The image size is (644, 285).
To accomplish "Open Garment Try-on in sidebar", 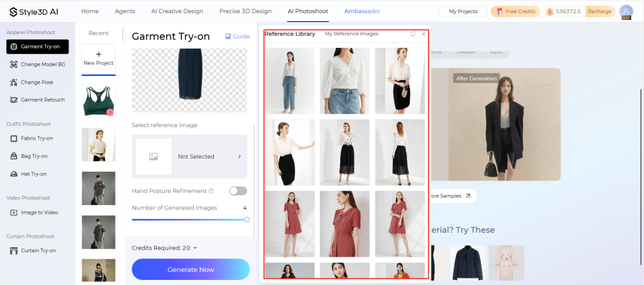I will point(37,47).
